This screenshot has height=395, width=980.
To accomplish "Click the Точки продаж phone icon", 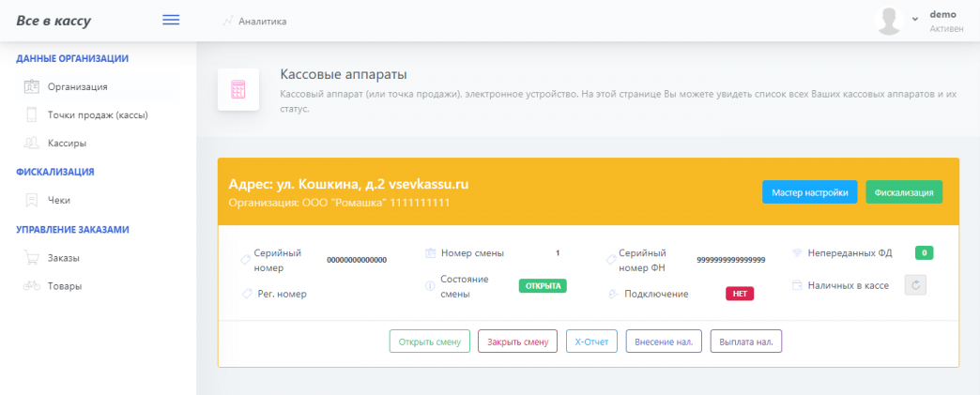I will pyautogui.click(x=32, y=115).
